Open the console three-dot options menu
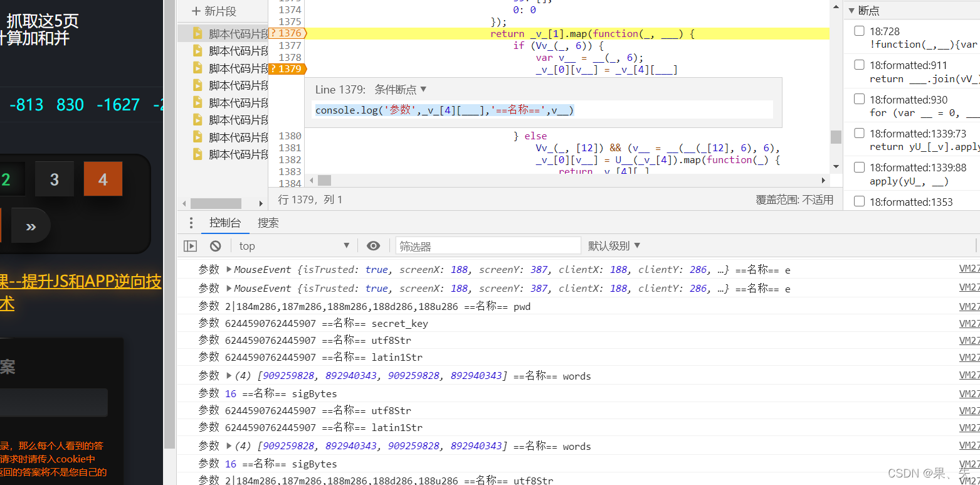Screen dimensions: 980x485 [x=191, y=223]
